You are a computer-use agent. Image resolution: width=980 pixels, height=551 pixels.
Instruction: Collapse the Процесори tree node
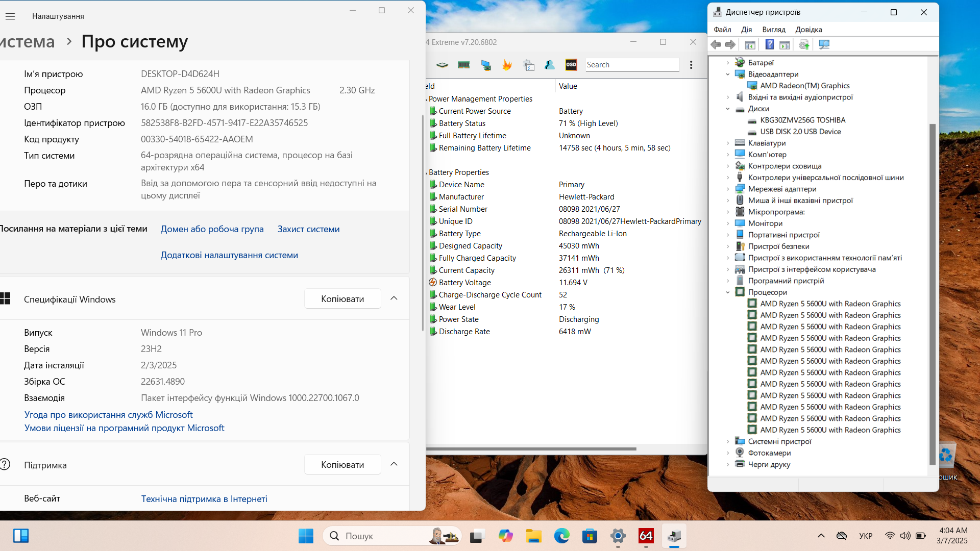728,292
